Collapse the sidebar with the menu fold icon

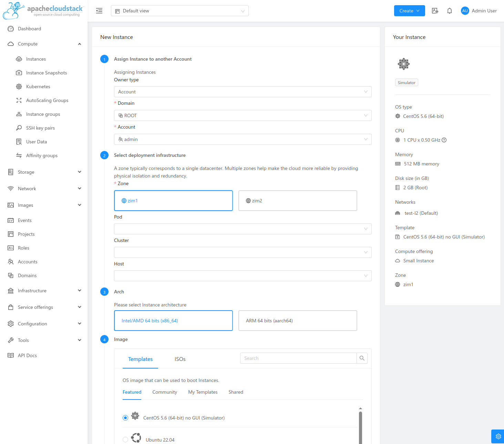coord(99,11)
